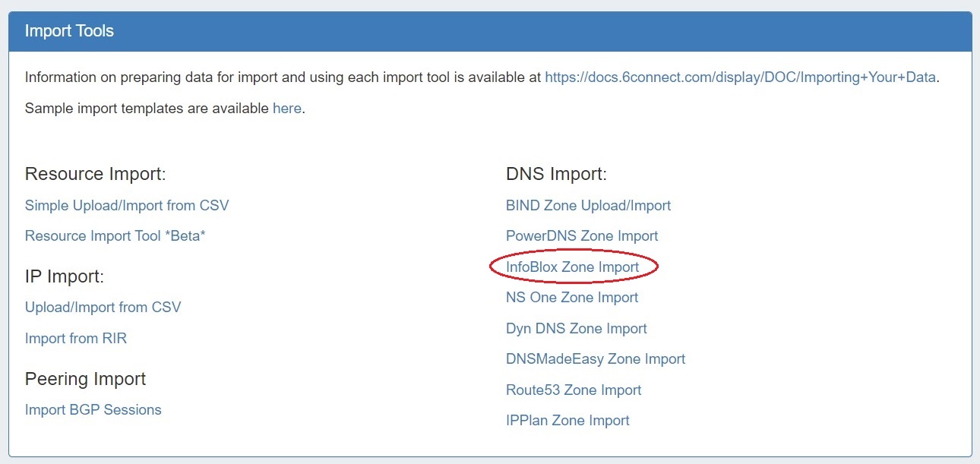Click the Import Tools panel header
The width and height of the screenshot is (980, 464).
[x=490, y=31]
